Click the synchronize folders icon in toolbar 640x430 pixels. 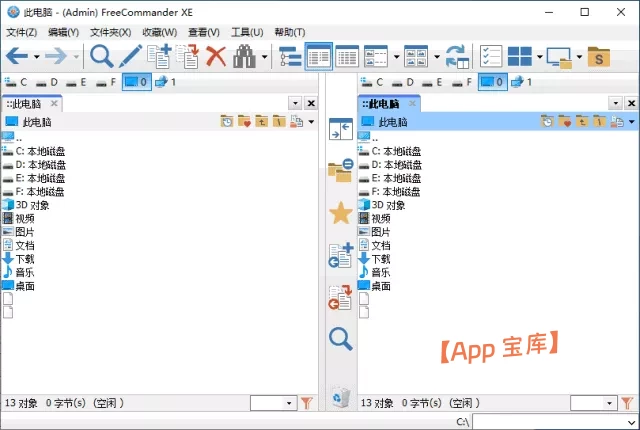point(457,56)
